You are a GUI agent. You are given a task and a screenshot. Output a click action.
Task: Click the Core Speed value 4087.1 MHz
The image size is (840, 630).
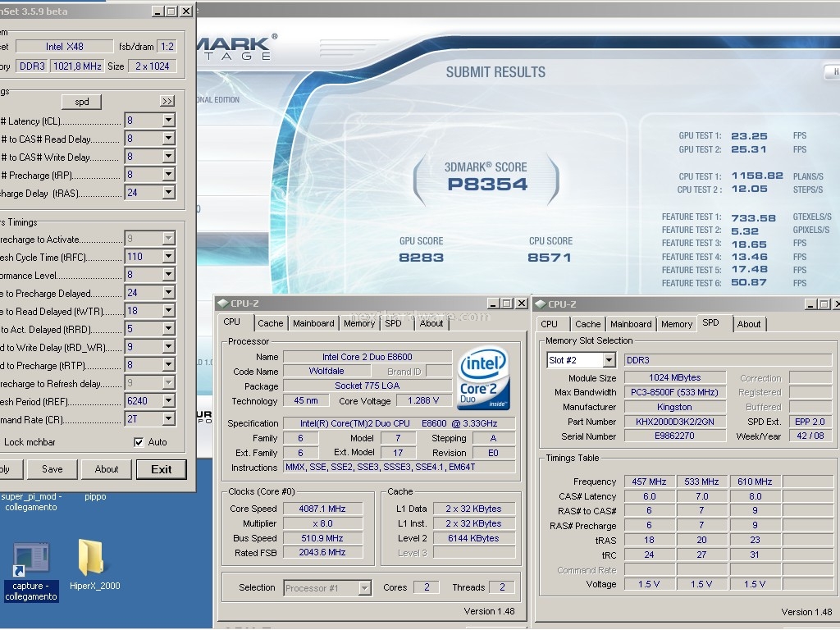322,509
